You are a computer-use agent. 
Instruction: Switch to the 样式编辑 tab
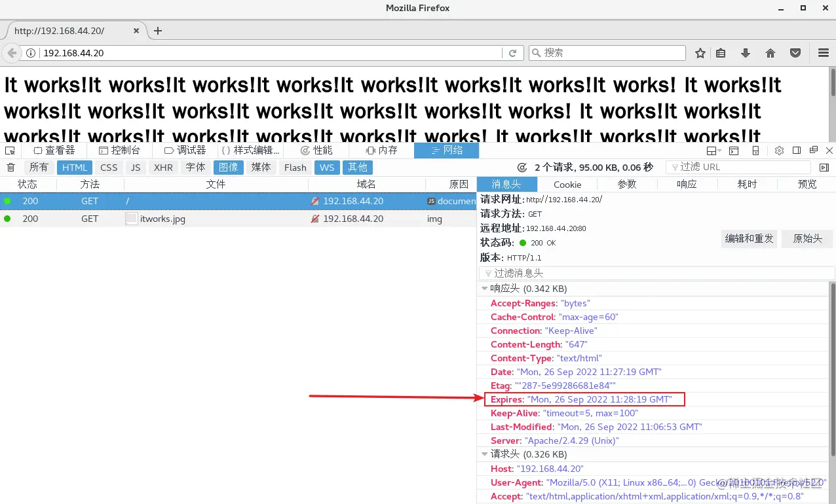point(251,151)
